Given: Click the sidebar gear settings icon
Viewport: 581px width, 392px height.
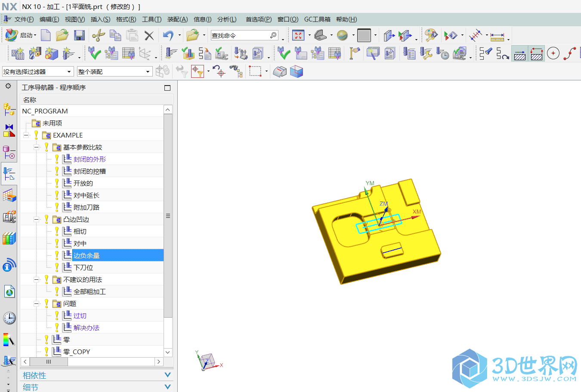Looking at the screenshot, I should click(8, 86).
